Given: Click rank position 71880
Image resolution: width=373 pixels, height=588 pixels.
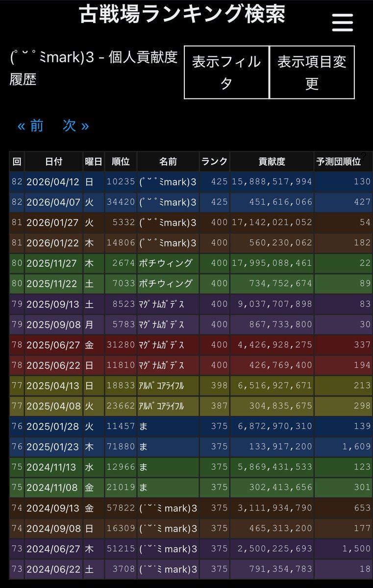Looking at the screenshot, I should coord(121,446).
